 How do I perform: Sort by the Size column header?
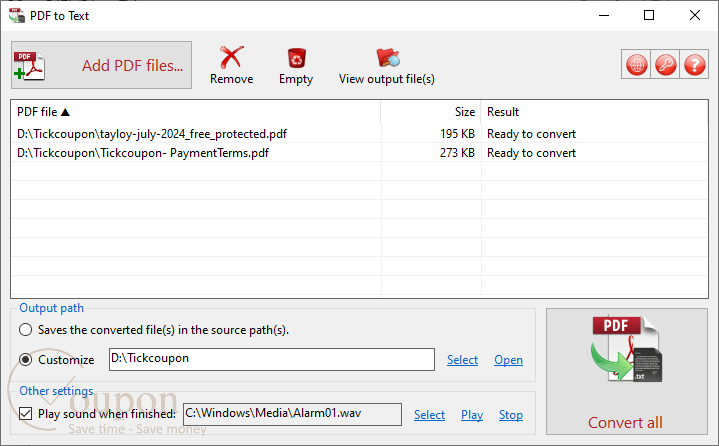point(431,112)
